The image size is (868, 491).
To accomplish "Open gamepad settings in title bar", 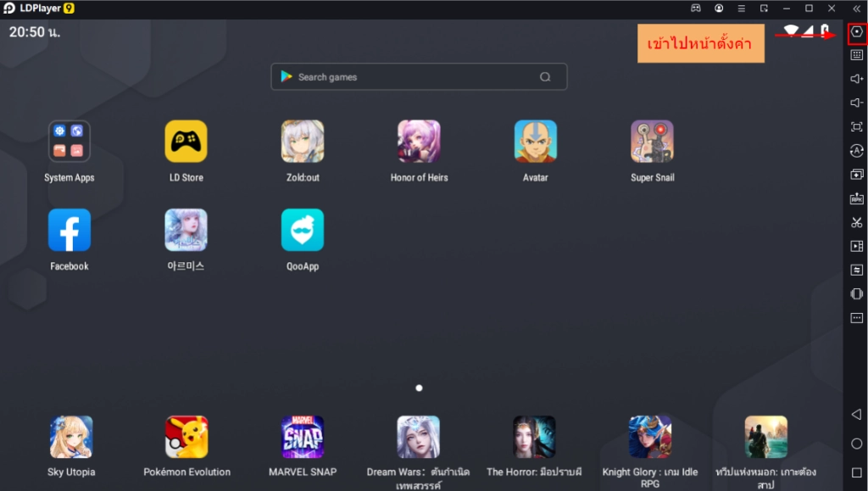I will [696, 8].
